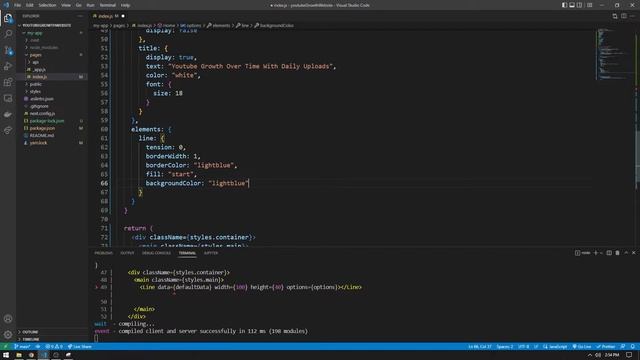Maximize the terminal panel with the chevron

pos(626,253)
